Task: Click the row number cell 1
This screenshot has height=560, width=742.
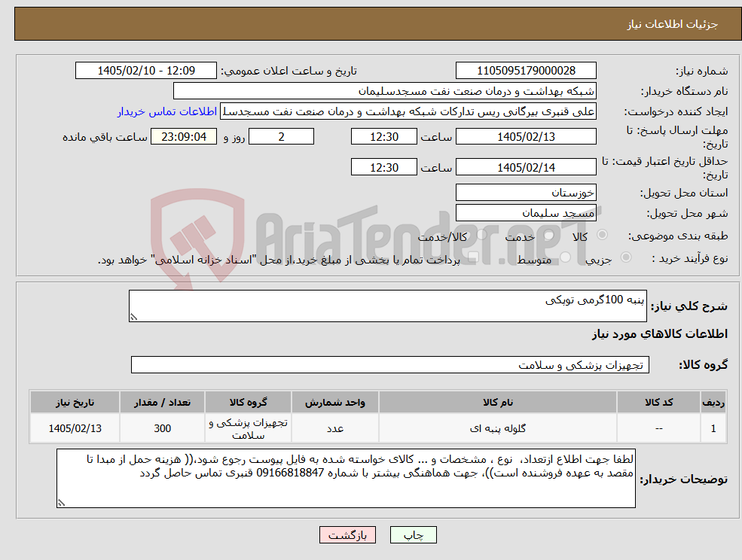Action: pos(713,428)
